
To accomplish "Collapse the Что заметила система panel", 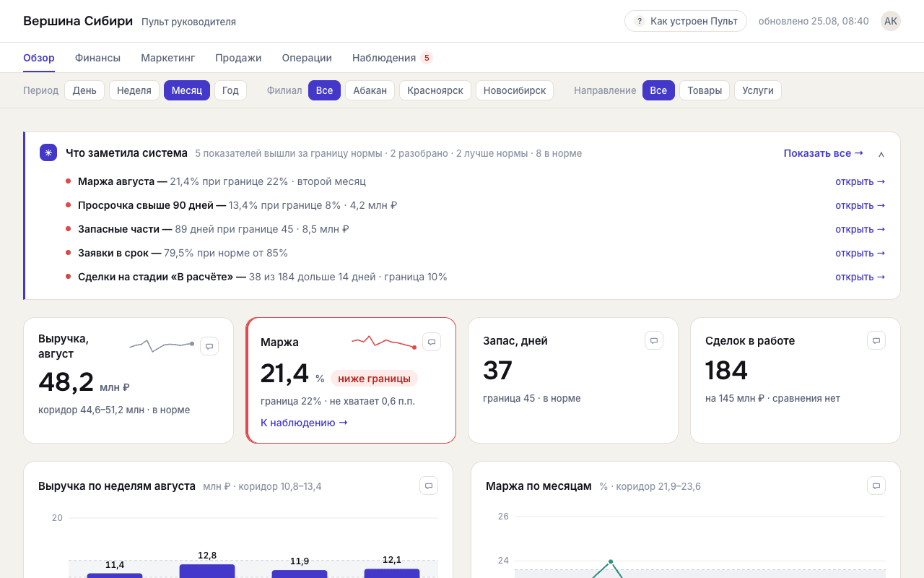I will click(881, 154).
